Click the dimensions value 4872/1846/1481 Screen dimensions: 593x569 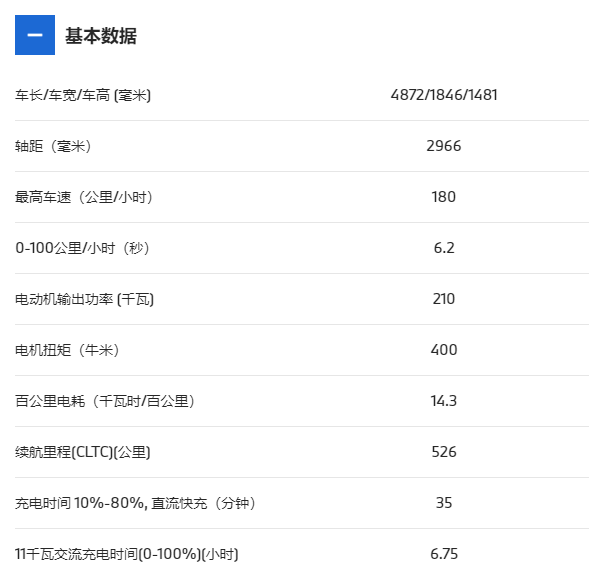(x=444, y=95)
